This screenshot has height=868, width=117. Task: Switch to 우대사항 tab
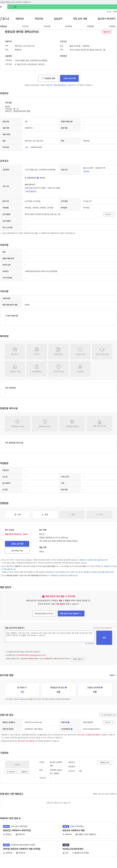click(x=47, y=26)
